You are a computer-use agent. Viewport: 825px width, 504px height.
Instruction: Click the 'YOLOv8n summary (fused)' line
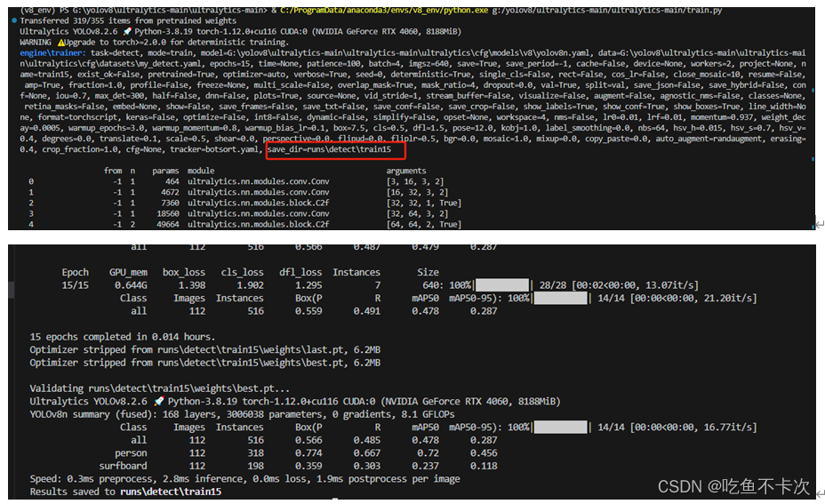pyautogui.click(x=242, y=414)
